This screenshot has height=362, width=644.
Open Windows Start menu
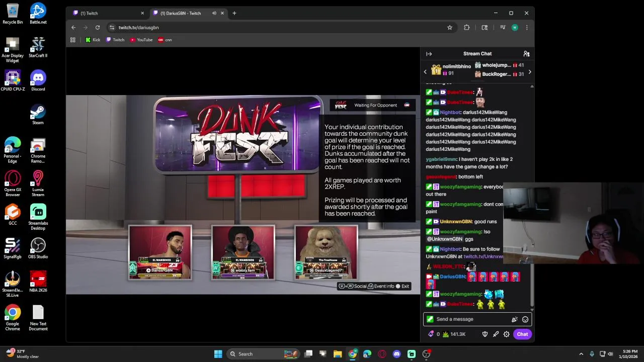pyautogui.click(x=218, y=354)
